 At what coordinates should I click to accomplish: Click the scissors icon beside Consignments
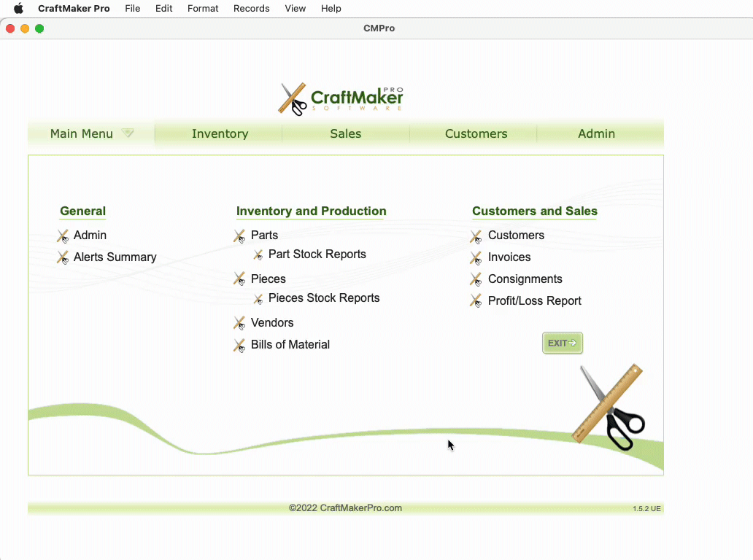point(476,279)
